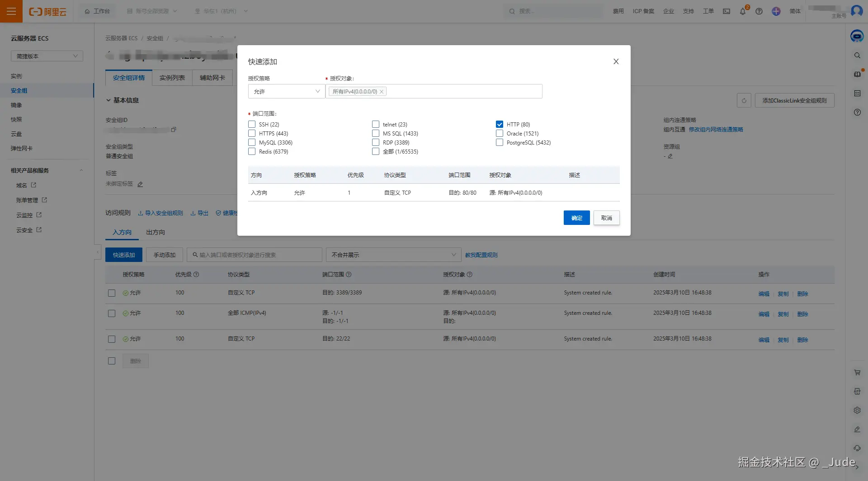Click the 授权对象 input field
This screenshot has width=868, height=481.
point(434,91)
